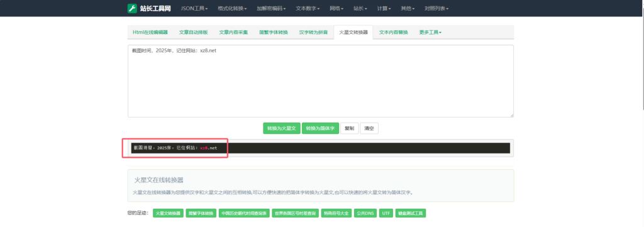Viewport: 644px width, 227px height.
Task: Switch to the Html在线编辑器 tab
Action: click(150, 33)
